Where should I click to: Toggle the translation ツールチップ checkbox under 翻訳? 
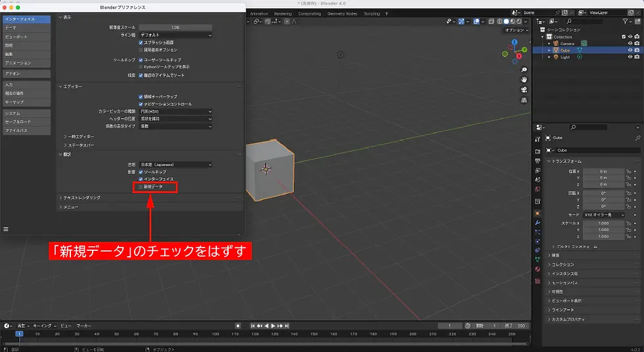point(141,172)
